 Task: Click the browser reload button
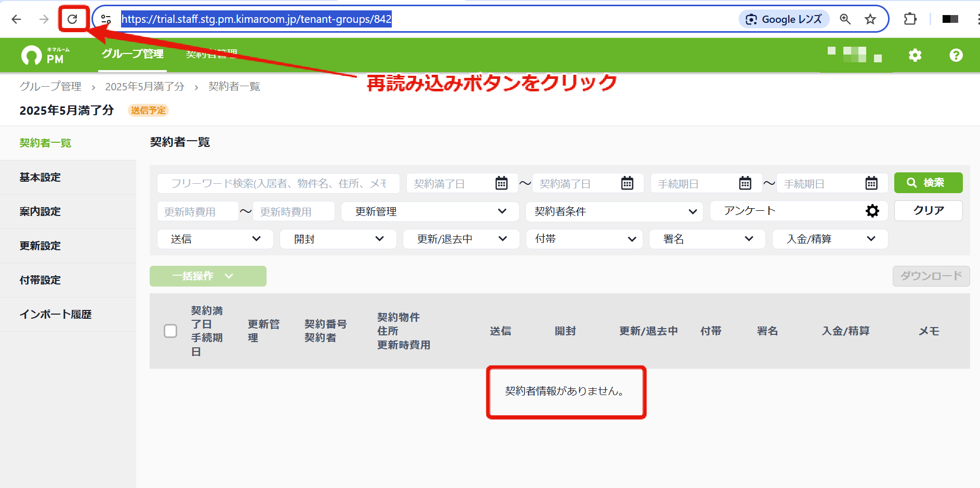72,19
